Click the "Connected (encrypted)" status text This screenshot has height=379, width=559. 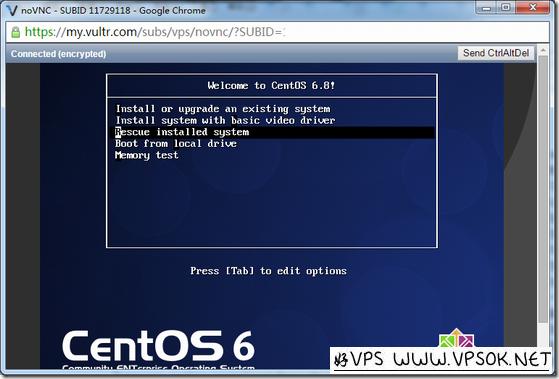point(58,54)
